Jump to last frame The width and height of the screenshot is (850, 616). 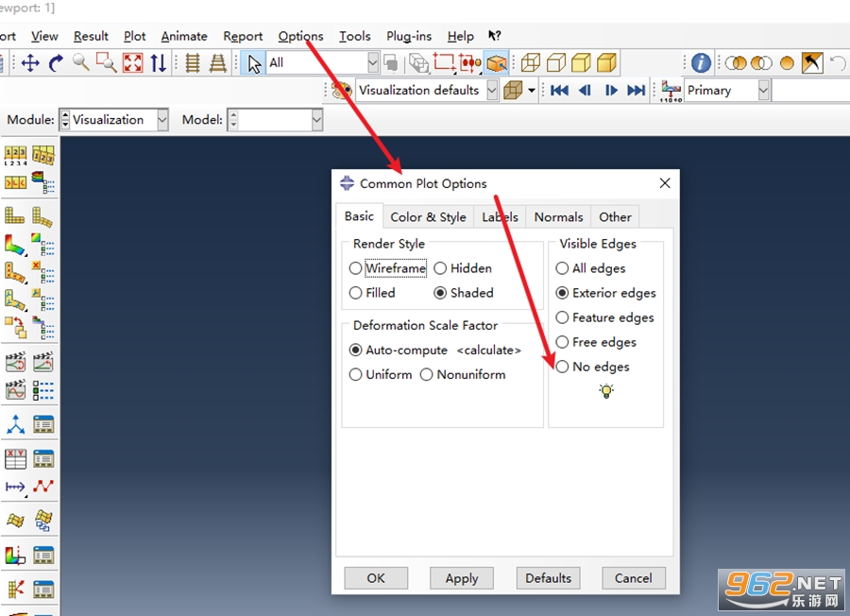[x=636, y=90]
